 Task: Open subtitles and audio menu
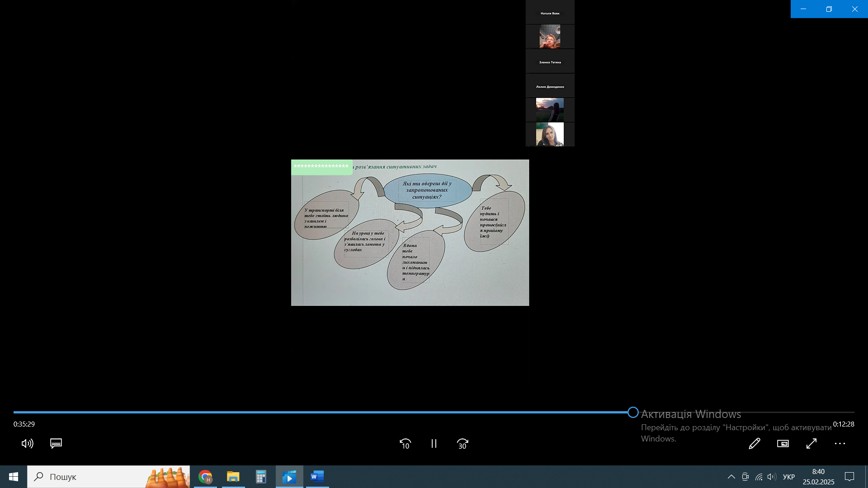56,444
